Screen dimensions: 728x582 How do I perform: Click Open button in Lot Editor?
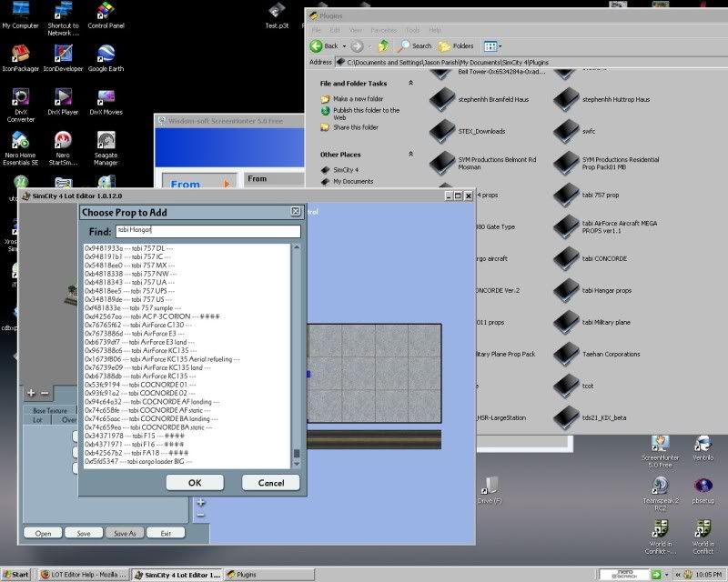point(43,533)
